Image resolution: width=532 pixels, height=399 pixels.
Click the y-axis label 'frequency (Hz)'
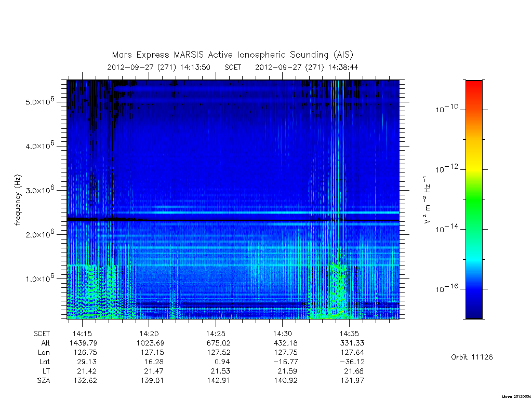click(x=18, y=200)
